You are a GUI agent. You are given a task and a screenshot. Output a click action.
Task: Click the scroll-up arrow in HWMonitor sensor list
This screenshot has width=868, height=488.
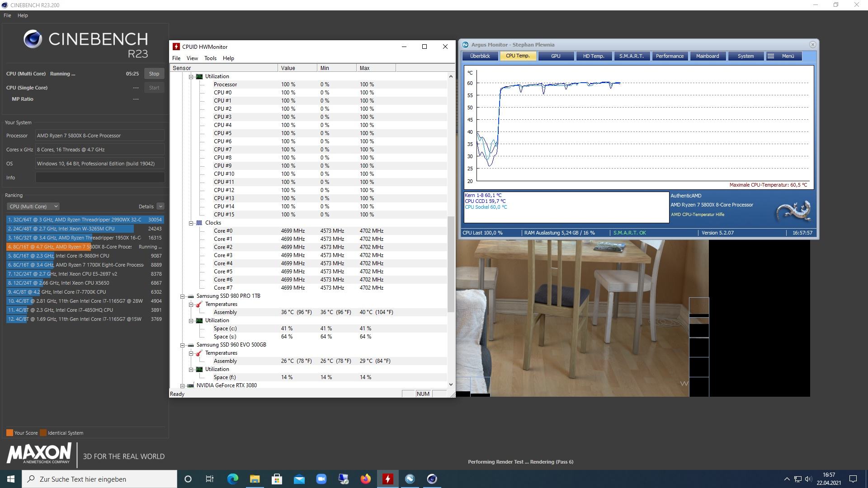[451, 76]
